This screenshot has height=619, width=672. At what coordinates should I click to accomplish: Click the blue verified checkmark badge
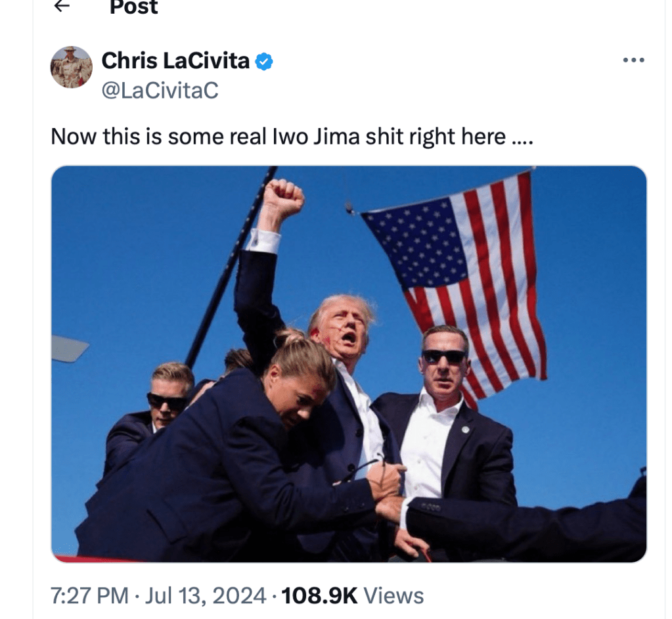tap(264, 61)
